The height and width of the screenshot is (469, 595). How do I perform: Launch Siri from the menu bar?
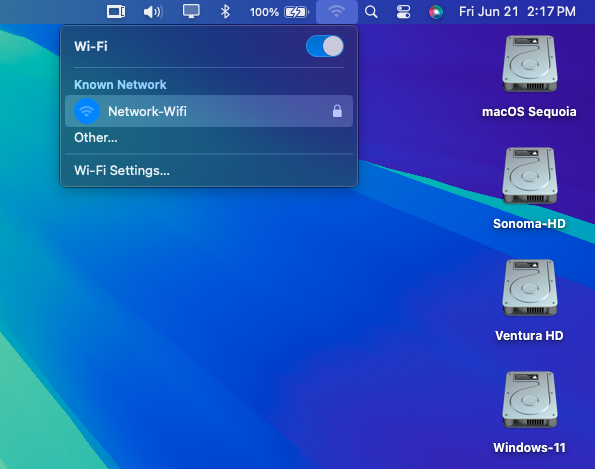click(436, 12)
